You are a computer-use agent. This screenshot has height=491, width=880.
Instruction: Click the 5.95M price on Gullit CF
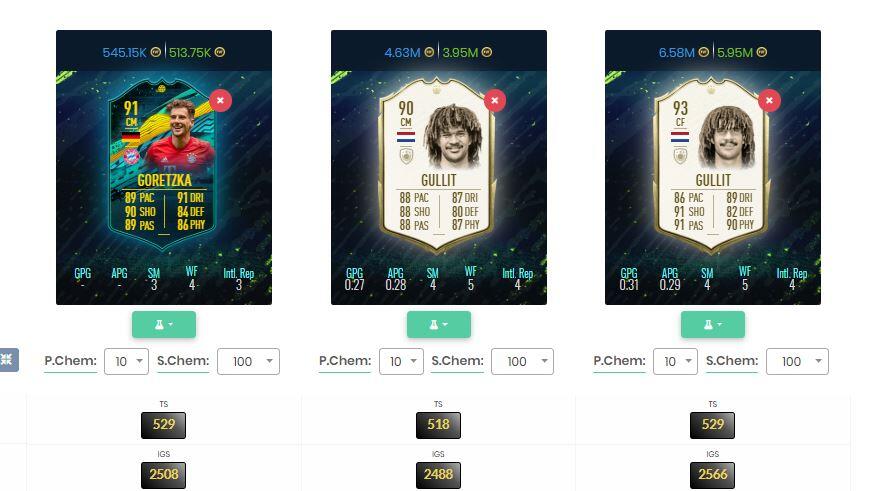[735, 52]
